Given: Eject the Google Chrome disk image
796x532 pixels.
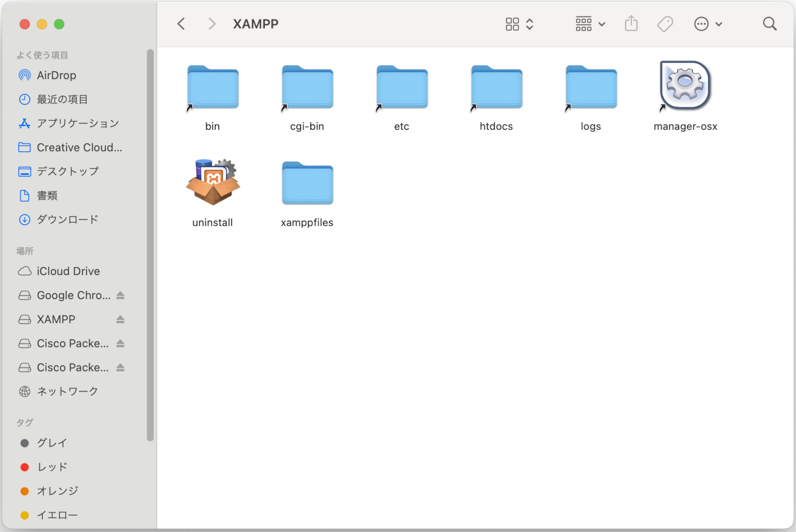Looking at the screenshot, I should pos(120,295).
